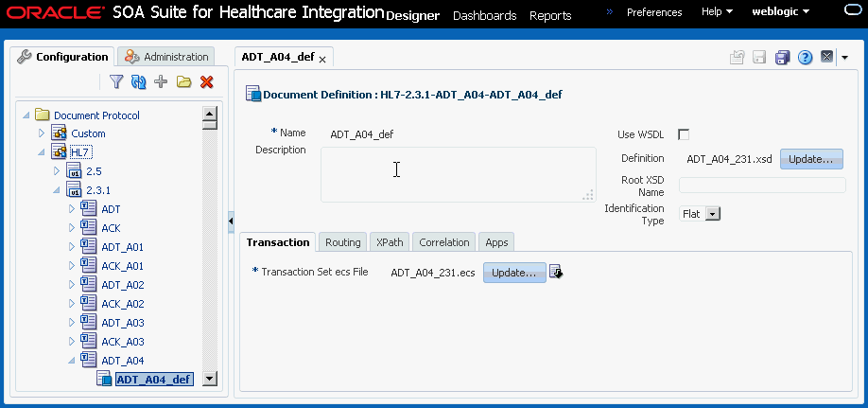The image size is (868, 408).
Task: Click the save all disks icon
Action: point(782,57)
